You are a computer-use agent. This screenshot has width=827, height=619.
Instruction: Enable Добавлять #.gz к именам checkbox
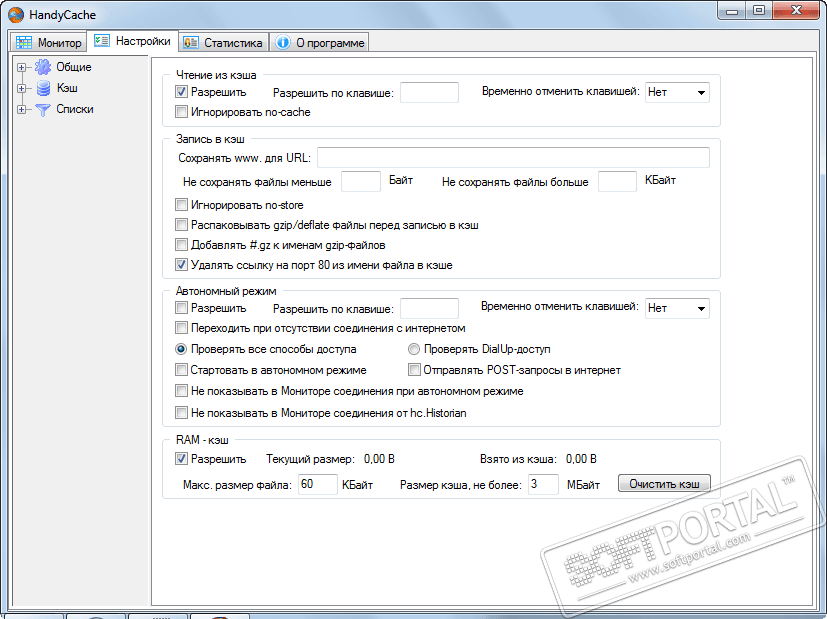[181, 245]
